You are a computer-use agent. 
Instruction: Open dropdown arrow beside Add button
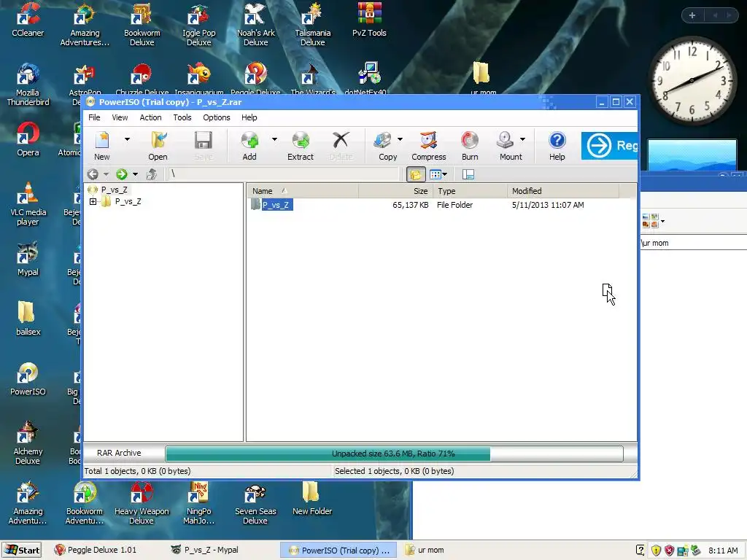click(274, 139)
